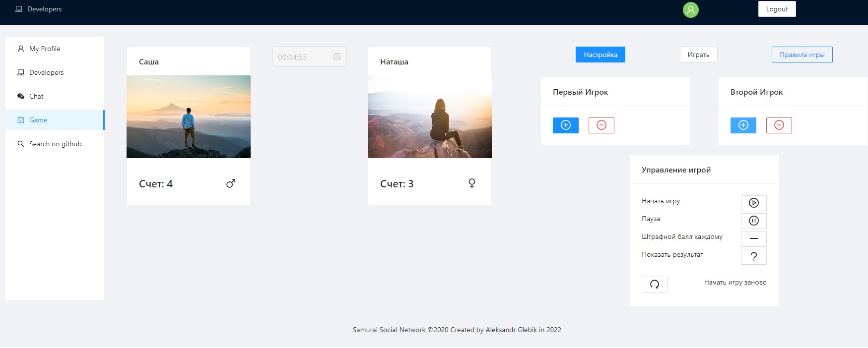Image resolution: width=868 pixels, height=348 pixels.
Task: Click Саша's mountain photo
Action: pyautogui.click(x=189, y=116)
